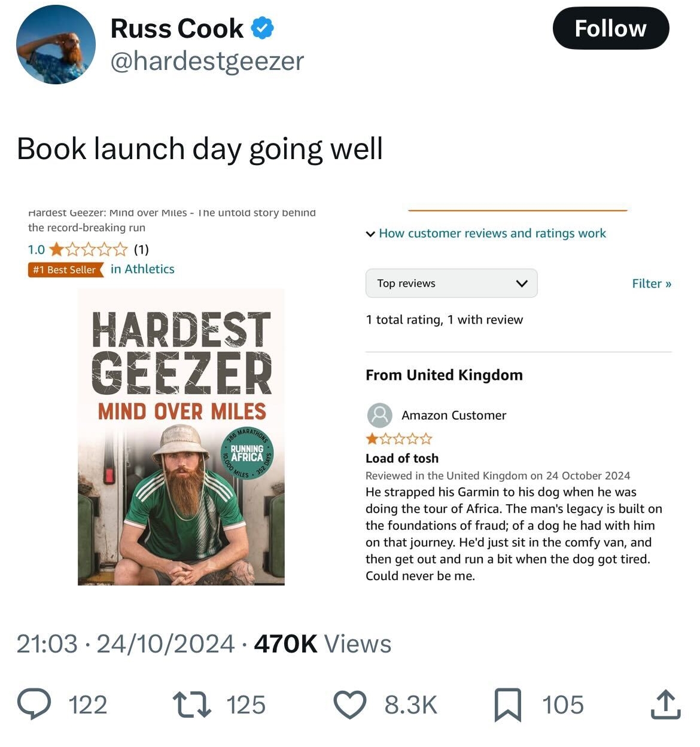Click the @hardestgeezer handle
Image resolution: width=700 pixels, height=747 pixels.
[x=206, y=60]
